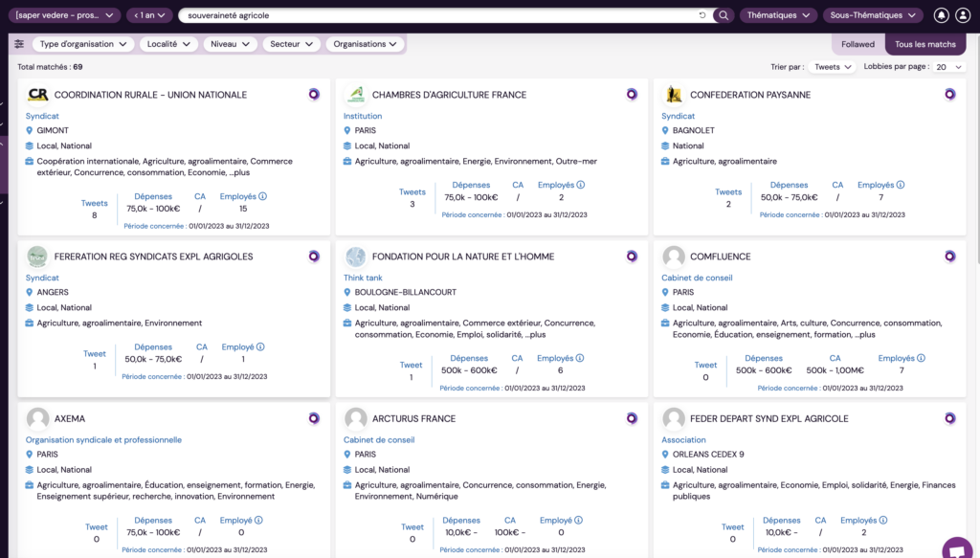The image size is (980, 558).
Task: Toggle follow ring on Comfluence card
Action: (949, 256)
